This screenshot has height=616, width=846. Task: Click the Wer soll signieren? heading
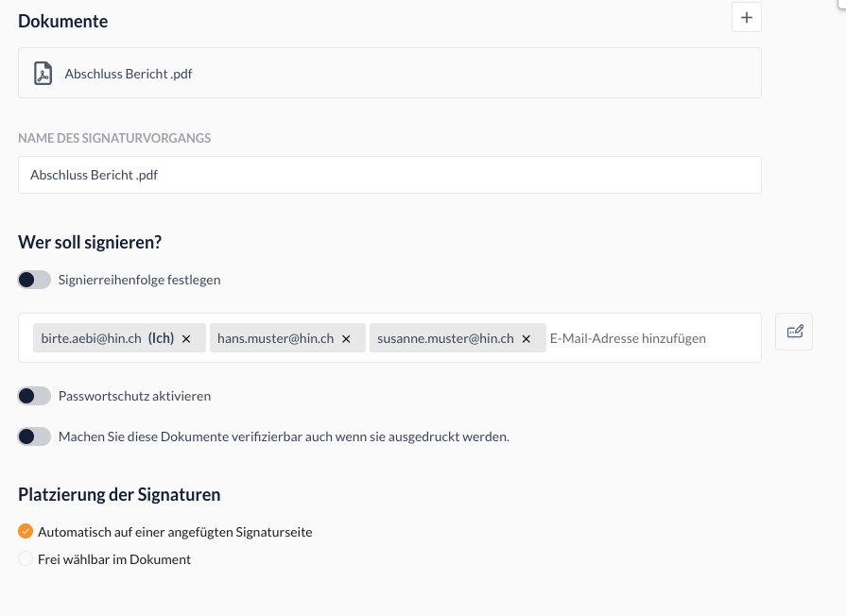click(x=90, y=242)
